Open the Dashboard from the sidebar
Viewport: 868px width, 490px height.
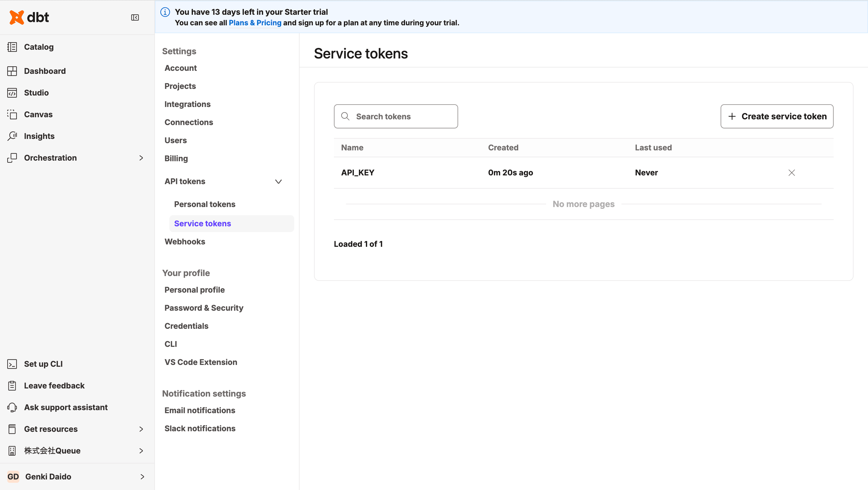point(45,71)
